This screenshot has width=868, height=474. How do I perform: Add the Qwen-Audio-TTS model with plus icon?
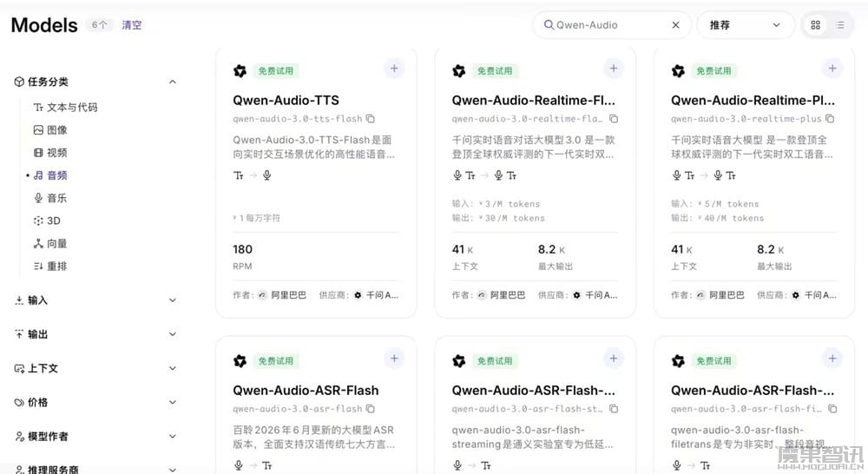coord(394,69)
